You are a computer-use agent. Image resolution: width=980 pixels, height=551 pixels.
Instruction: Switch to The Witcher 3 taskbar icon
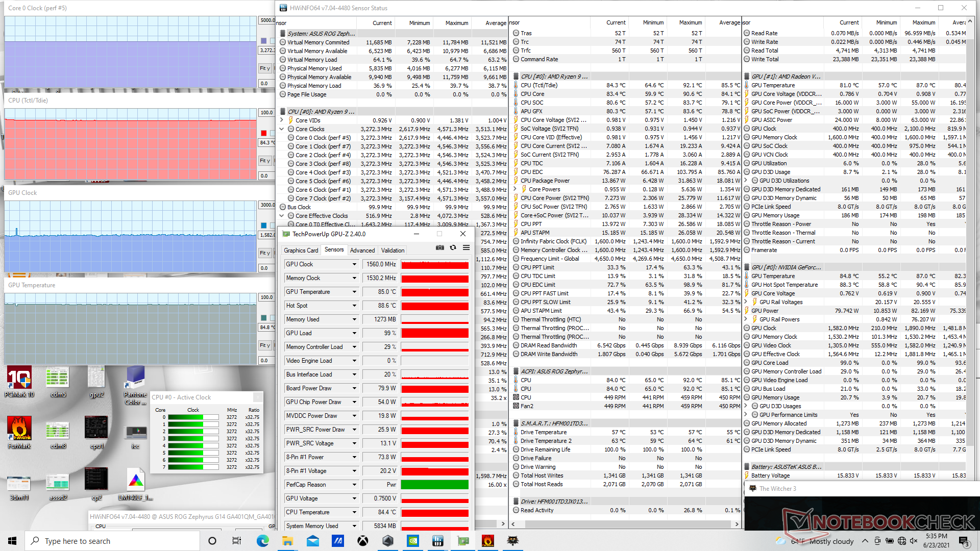click(513, 541)
